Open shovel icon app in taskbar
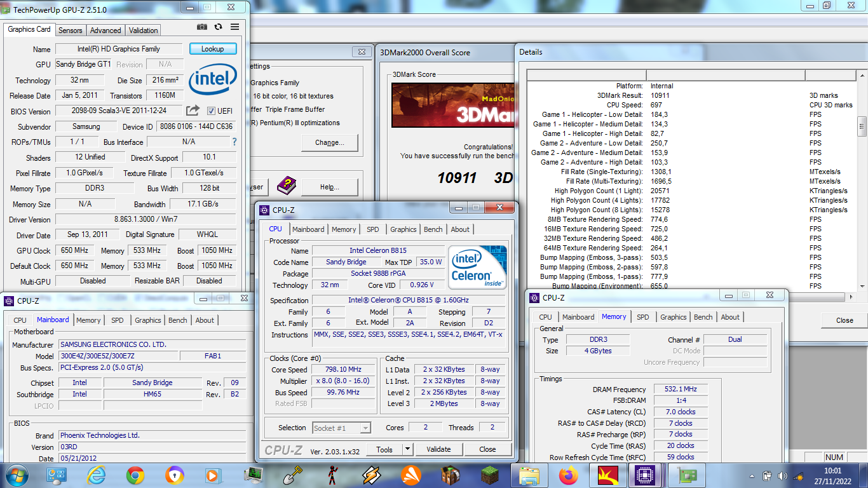The image size is (868, 488). pyautogui.click(x=292, y=475)
